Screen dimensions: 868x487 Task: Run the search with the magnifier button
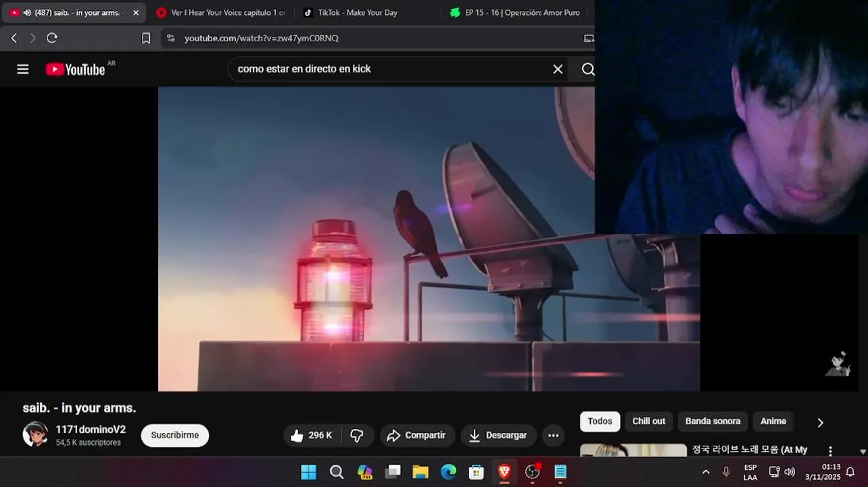tap(587, 69)
